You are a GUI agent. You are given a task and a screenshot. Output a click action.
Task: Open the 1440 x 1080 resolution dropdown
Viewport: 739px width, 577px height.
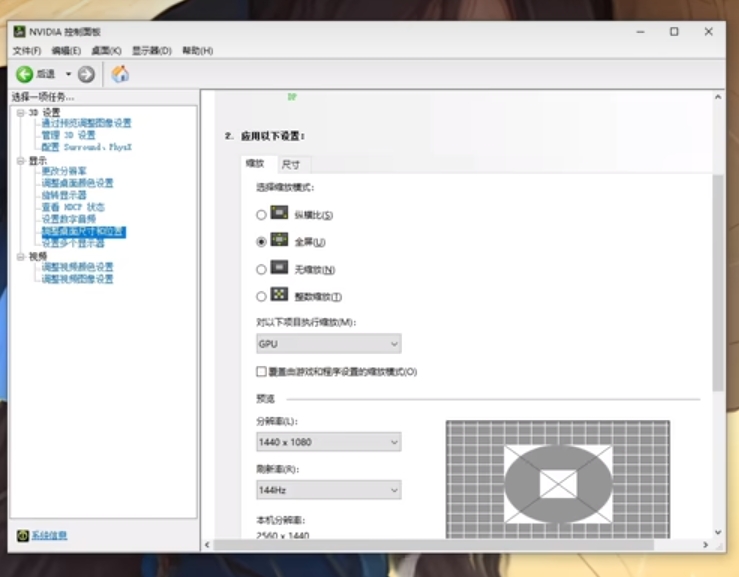pos(328,442)
